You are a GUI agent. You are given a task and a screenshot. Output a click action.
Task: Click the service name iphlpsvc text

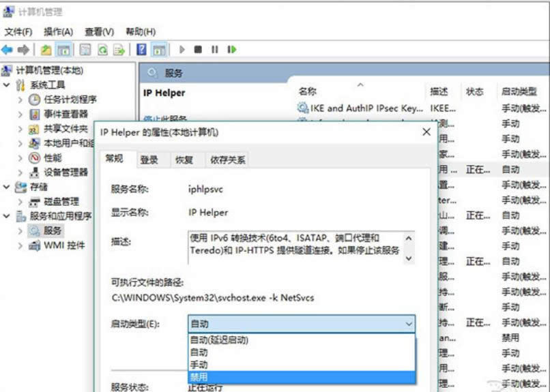click(205, 190)
